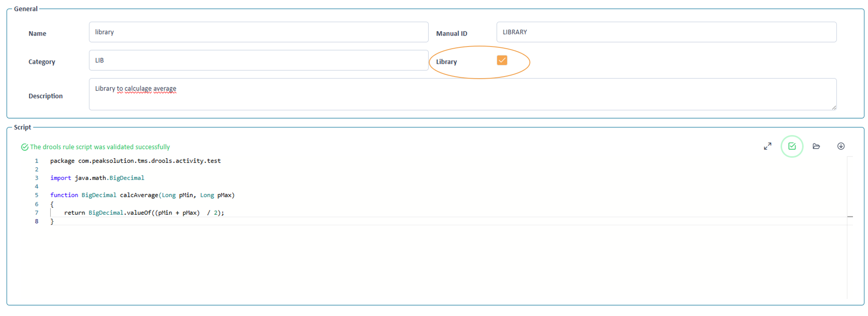This screenshot has height=316, width=868.
Task: Edit the Category field containing LIB
Action: click(x=259, y=60)
